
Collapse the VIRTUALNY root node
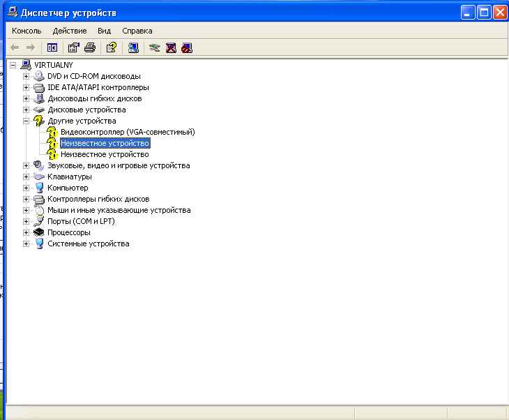(13, 65)
